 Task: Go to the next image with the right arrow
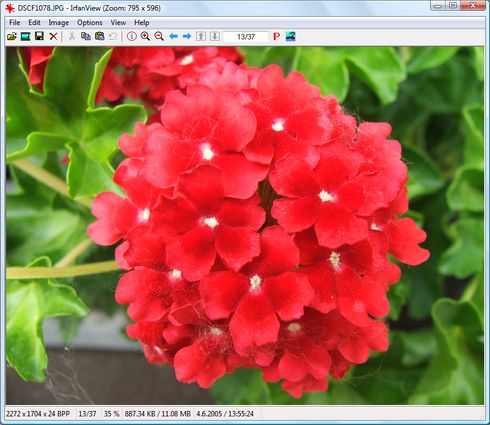[x=187, y=36]
